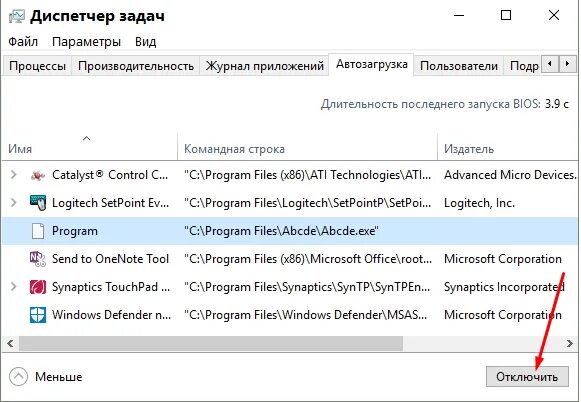Expand the Logitech SetPoint row
Image resolution: width=581 pixels, height=402 pixels.
[13, 203]
